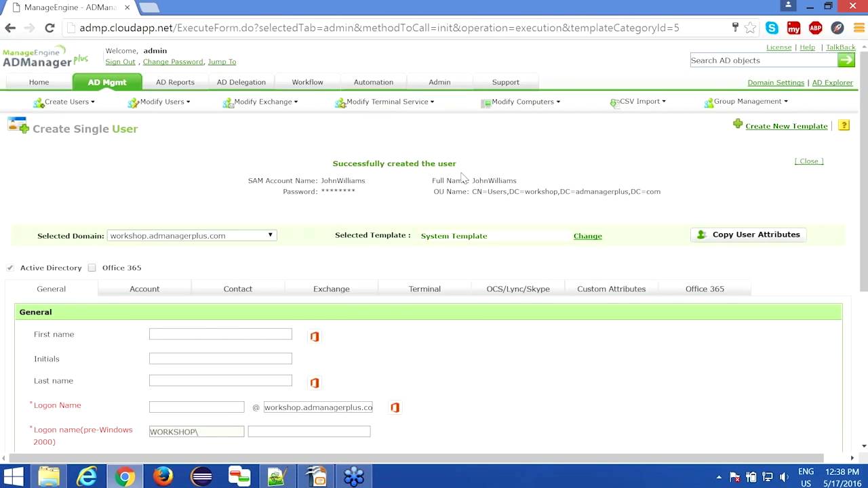
Task: Open the Workflow tab
Action: 307,82
